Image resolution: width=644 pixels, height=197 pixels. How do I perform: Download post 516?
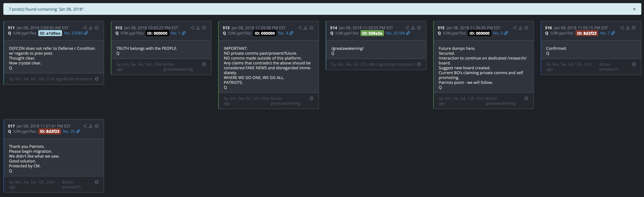[x=628, y=28]
